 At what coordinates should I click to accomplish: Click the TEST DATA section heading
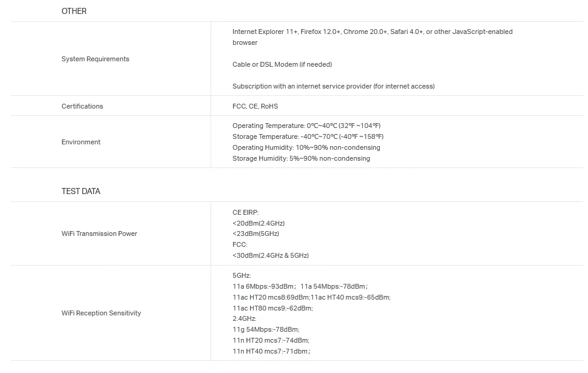[x=81, y=191]
